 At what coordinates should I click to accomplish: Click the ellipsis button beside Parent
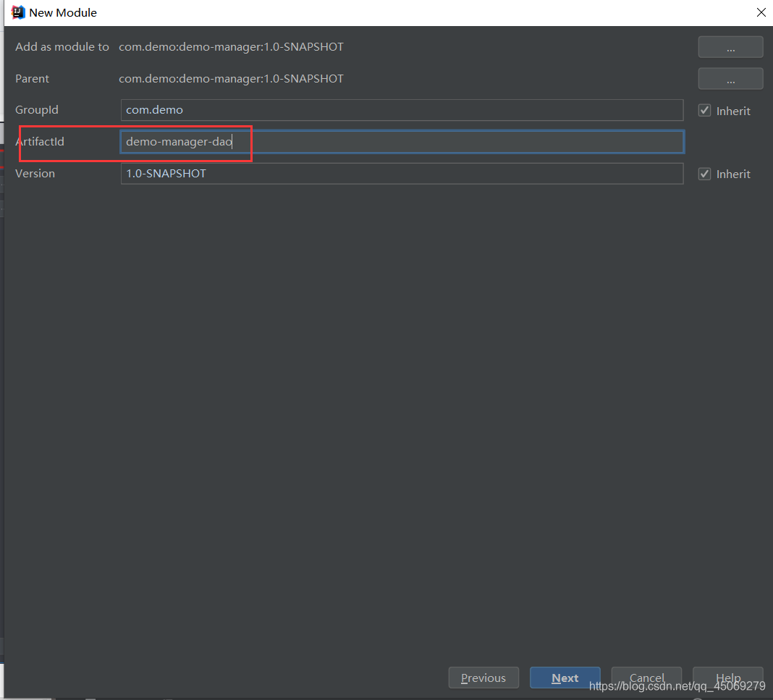(730, 79)
